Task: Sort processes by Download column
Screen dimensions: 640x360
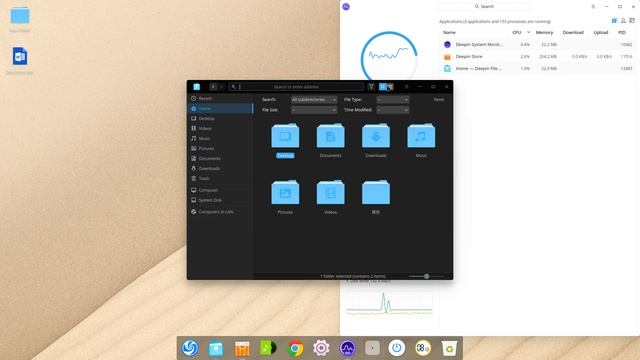Action: [573, 32]
